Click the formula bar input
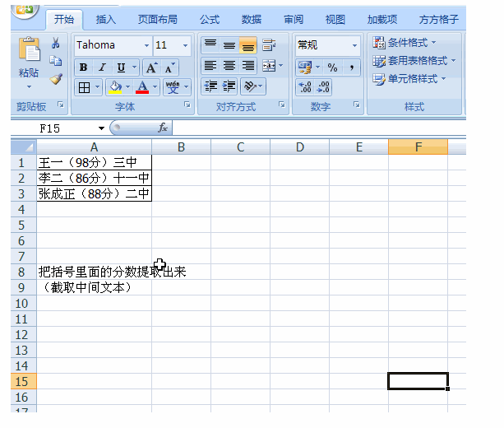The width and height of the screenshot is (504, 428). tap(319, 128)
